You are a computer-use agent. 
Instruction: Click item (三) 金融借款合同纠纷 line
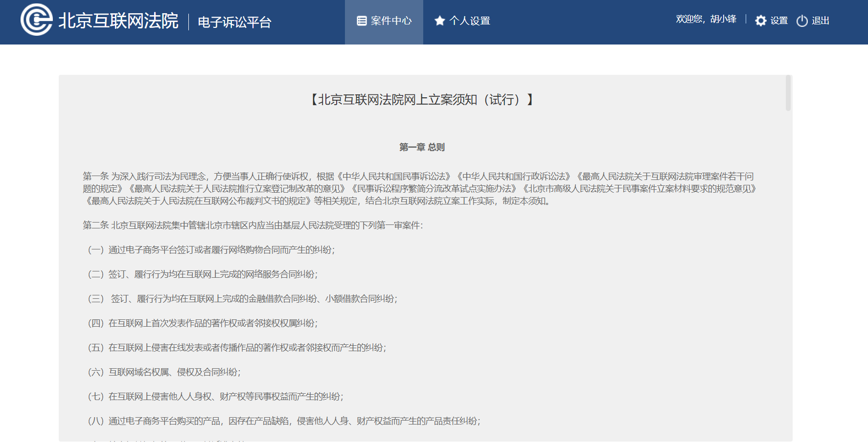coord(242,299)
